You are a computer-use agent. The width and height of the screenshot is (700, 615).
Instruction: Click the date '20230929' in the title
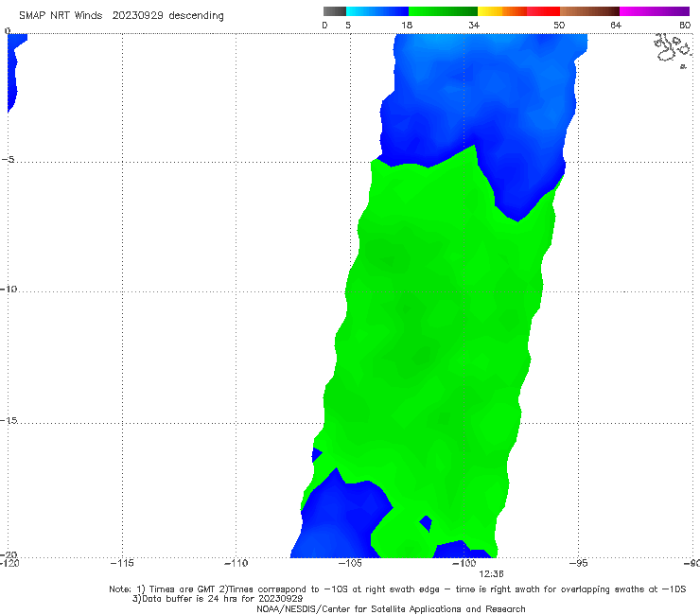[137, 16]
